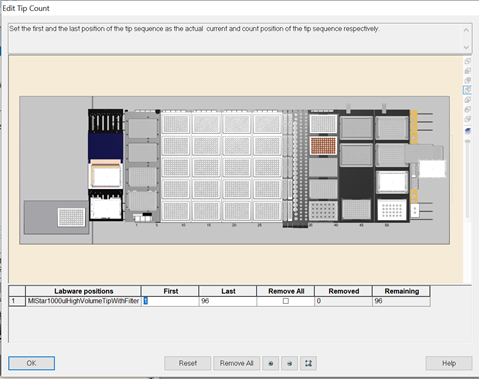The image size is (479, 379).
Task: Select the first (topmost) deck view orientation icon
Action: [468, 61]
